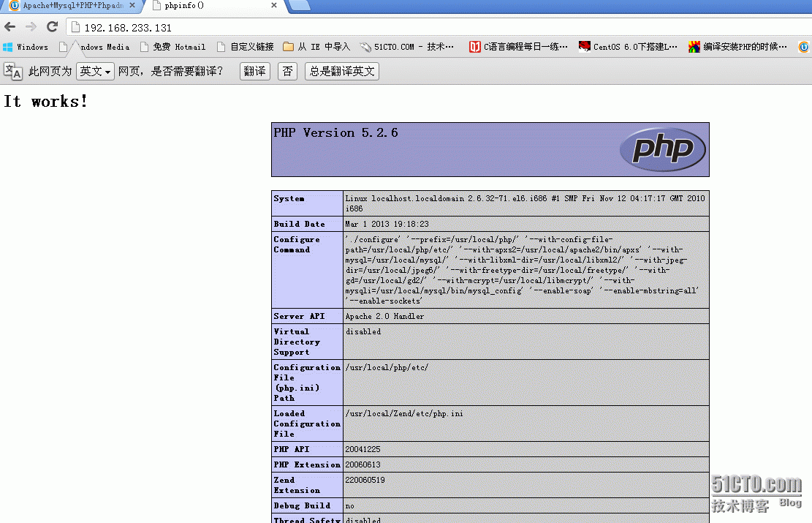Click the '20041225' value
This screenshot has width=812, height=523.
coord(363,449)
